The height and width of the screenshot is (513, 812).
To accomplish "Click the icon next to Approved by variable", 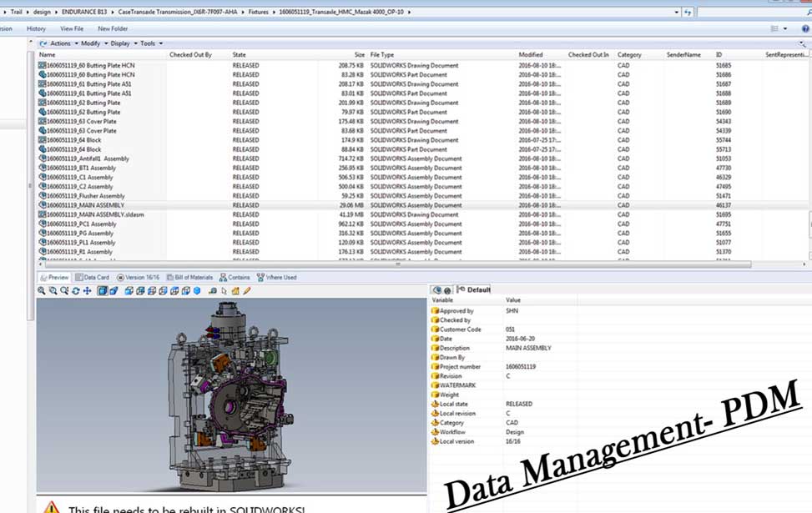I will tap(435, 310).
